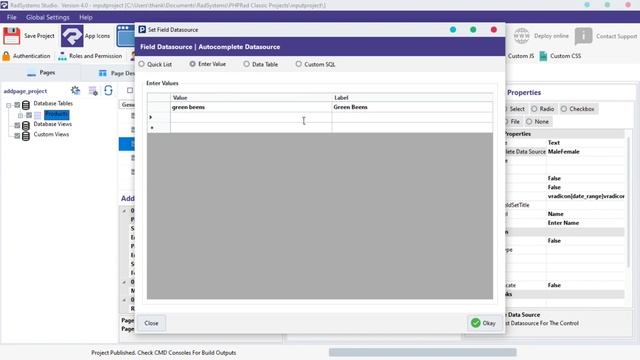Click the status bar progress bar

click(422, 352)
